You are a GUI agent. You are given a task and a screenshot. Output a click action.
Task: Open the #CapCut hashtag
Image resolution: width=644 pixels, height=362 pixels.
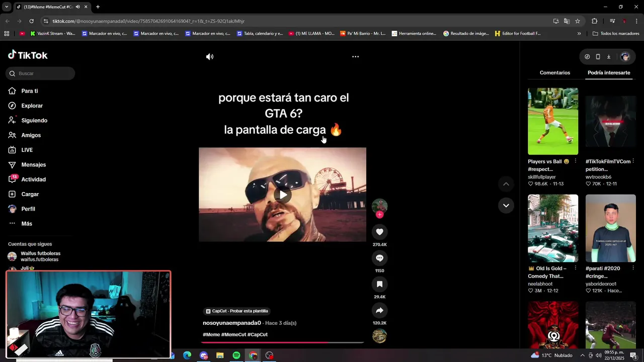(x=257, y=334)
